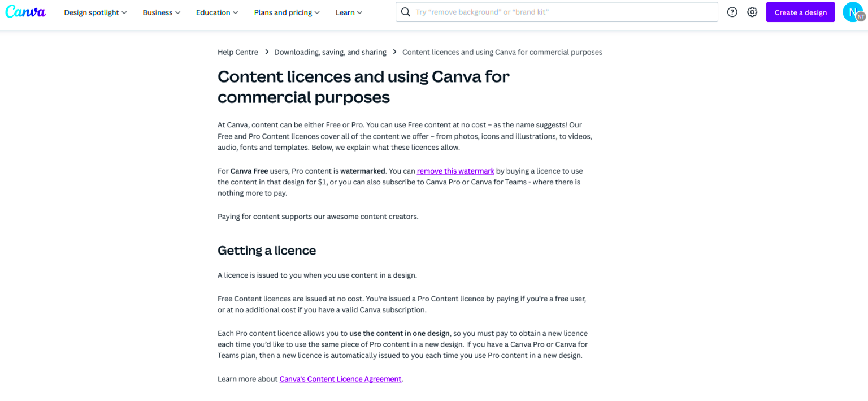This screenshot has height=401, width=868.
Task: Open the user profile avatar
Action: click(853, 12)
